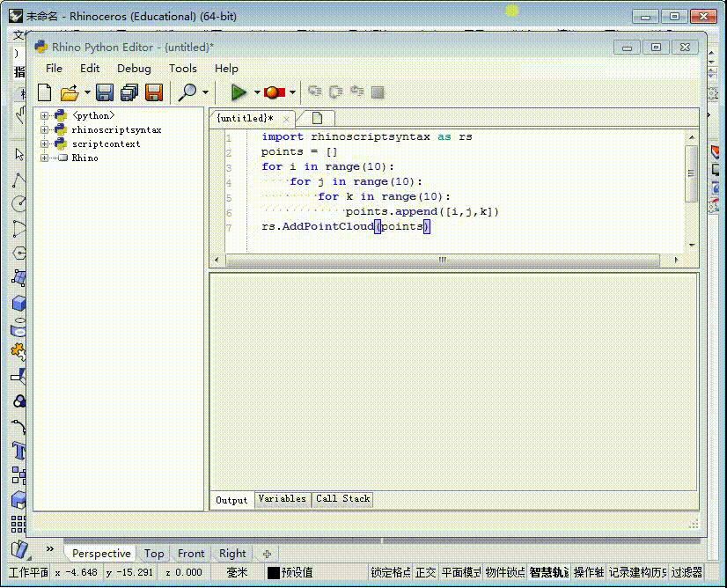This screenshot has width=727, height=588.
Task: Toggle 操作轴 gumball in status bar
Action: pyautogui.click(x=589, y=573)
